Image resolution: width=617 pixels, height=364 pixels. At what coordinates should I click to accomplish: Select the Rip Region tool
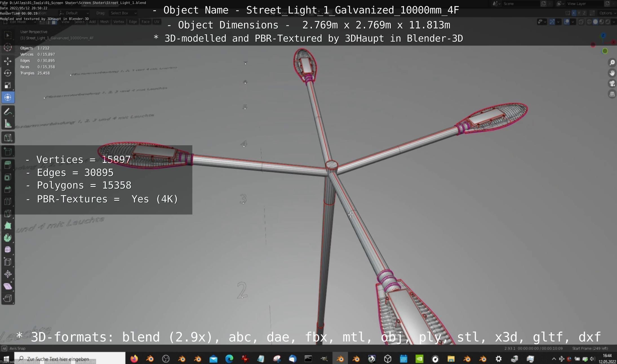point(8,298)
